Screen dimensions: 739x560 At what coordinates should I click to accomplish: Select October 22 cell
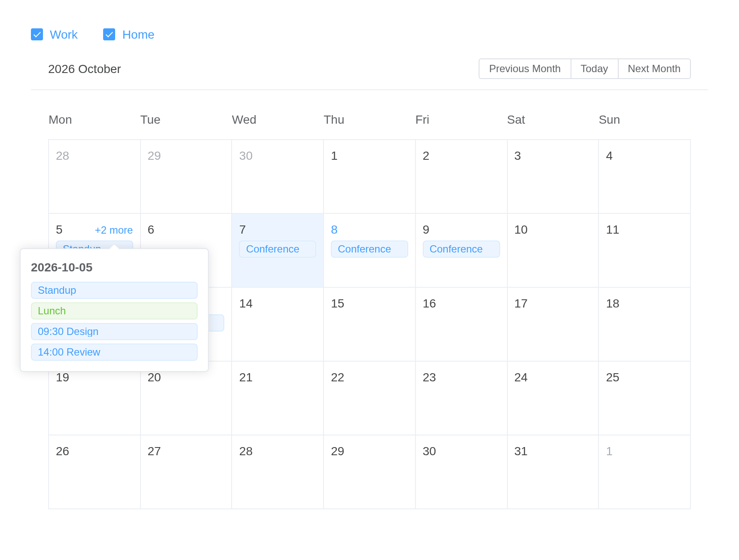369,398
